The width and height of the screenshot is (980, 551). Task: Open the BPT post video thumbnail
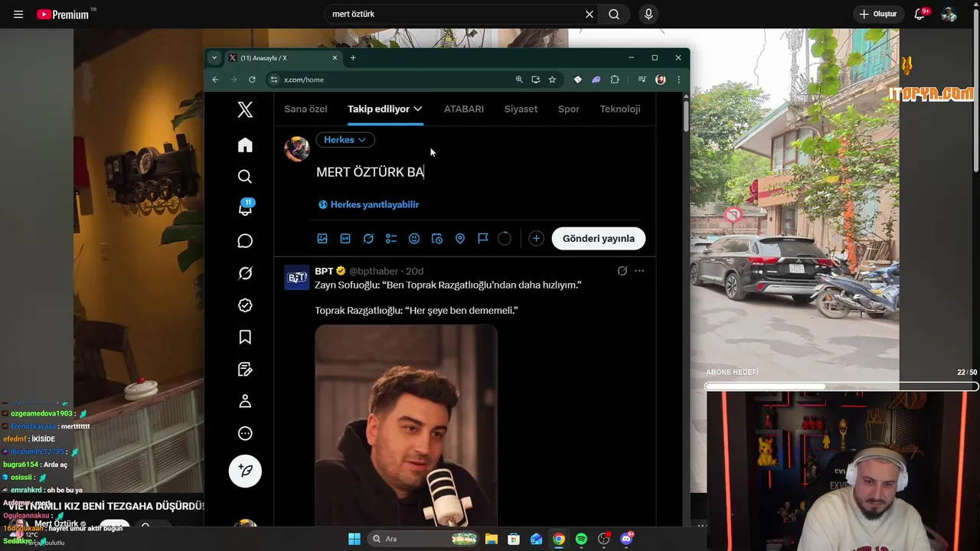(x=406, y=425)
